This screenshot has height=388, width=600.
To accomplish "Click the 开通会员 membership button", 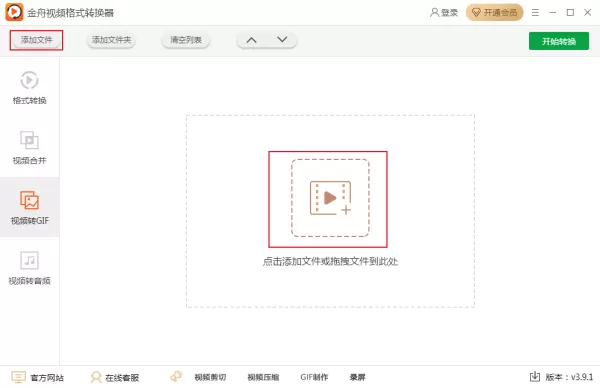I will tap(494, 13).
